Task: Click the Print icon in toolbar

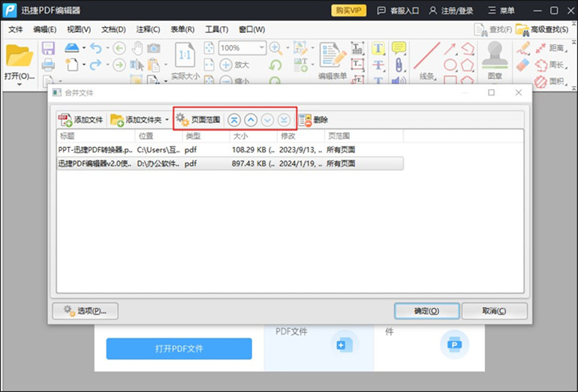Action: click(48, 65)
